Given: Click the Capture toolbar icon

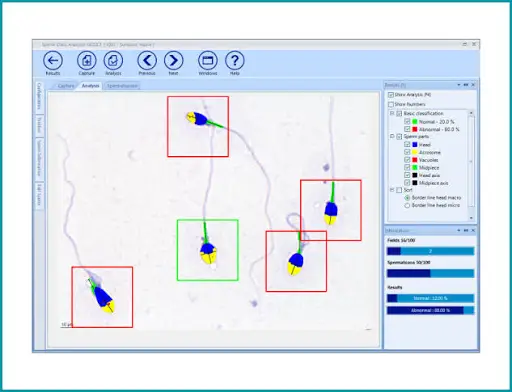Looking at the screenshot, I should pyautogui.click(x=87, y=61).
